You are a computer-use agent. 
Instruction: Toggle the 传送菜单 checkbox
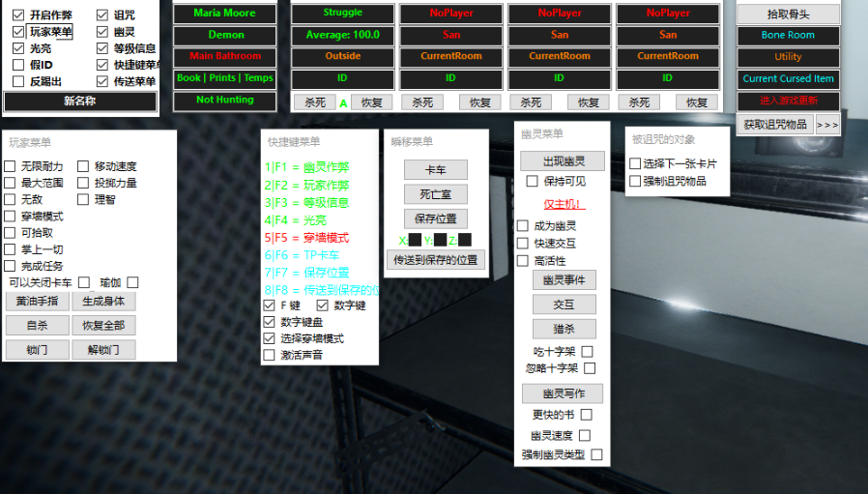click(x=102, y=81)
